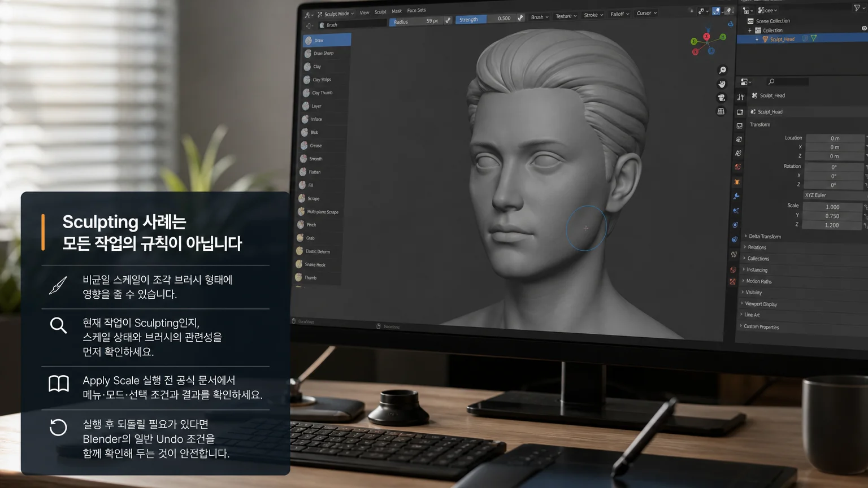Click the properties panel search field
Screen dimensions: 868x488
click(788, 82)
